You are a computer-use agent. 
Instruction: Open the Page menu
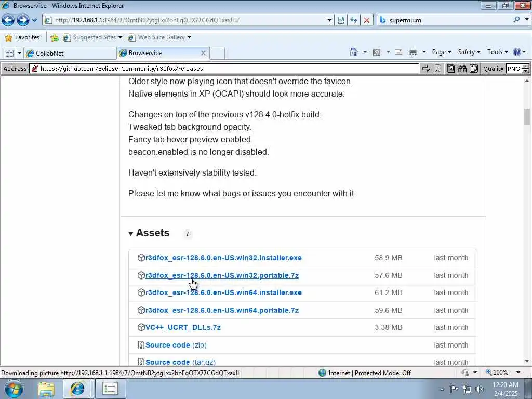click(x=442, y=52)
